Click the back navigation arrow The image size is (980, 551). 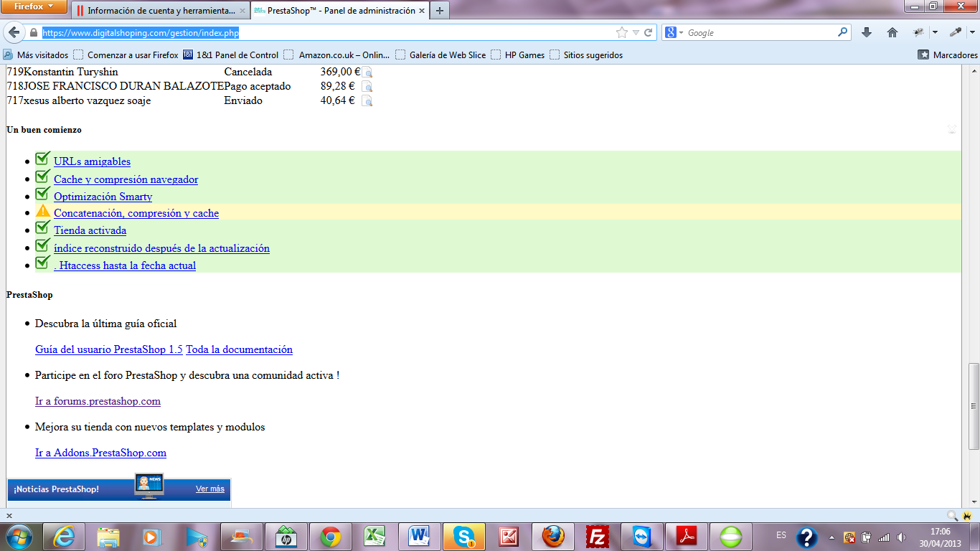[x=14, y=32]
